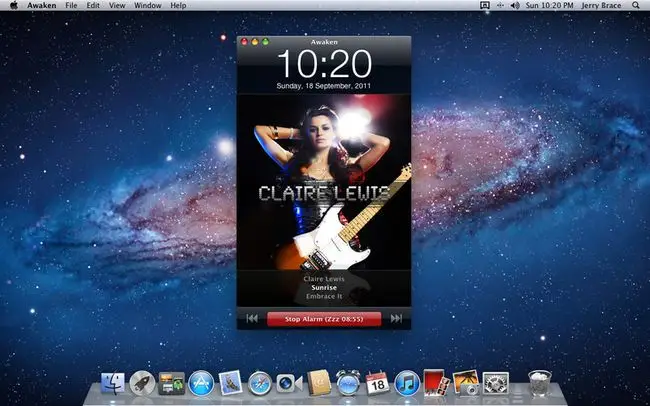This screenshot has width=650, height=406.
Task: Open FaceTime camera icon in dock
Action: point(289,383)
